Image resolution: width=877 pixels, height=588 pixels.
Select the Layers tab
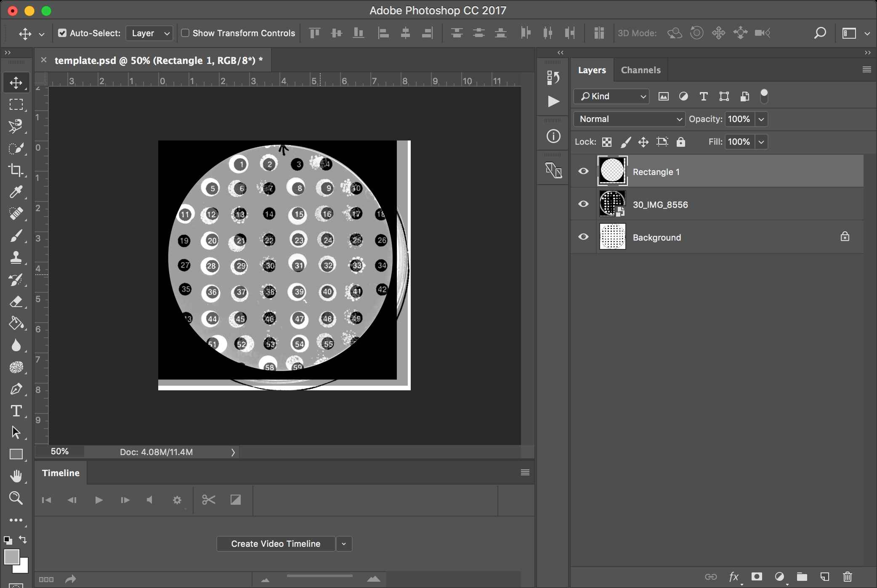[591, 69]
